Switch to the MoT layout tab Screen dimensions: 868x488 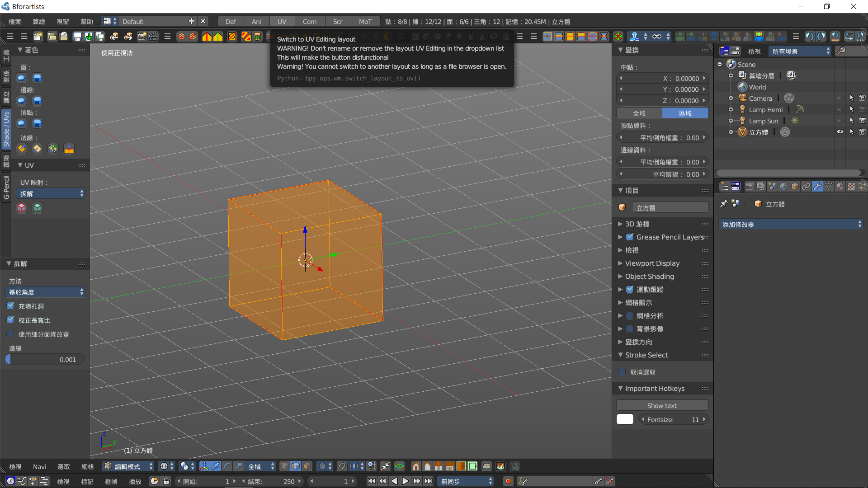[x=365, y=21]
